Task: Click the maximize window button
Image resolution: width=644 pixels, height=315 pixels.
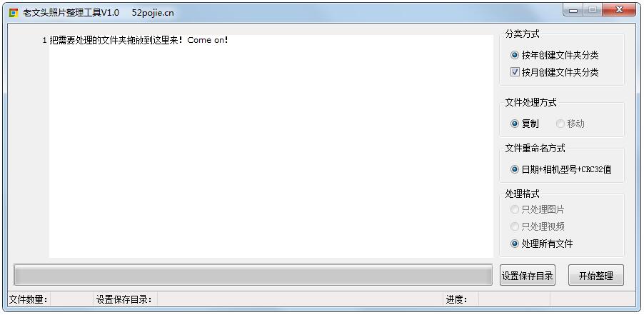Action: click(593, 10)
